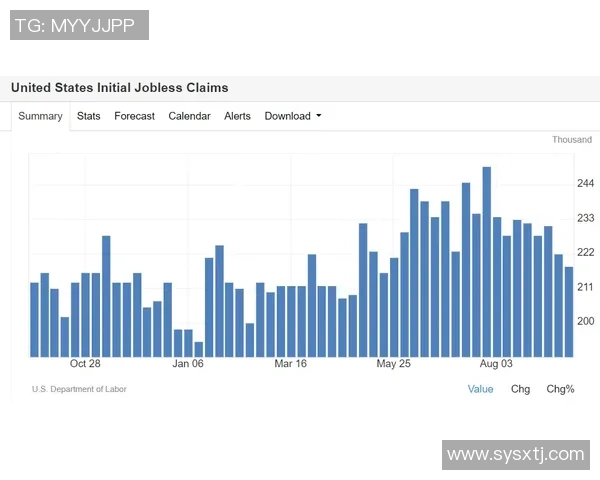Show chart as Value
This screenshot has height=480, width=600.
480,389
